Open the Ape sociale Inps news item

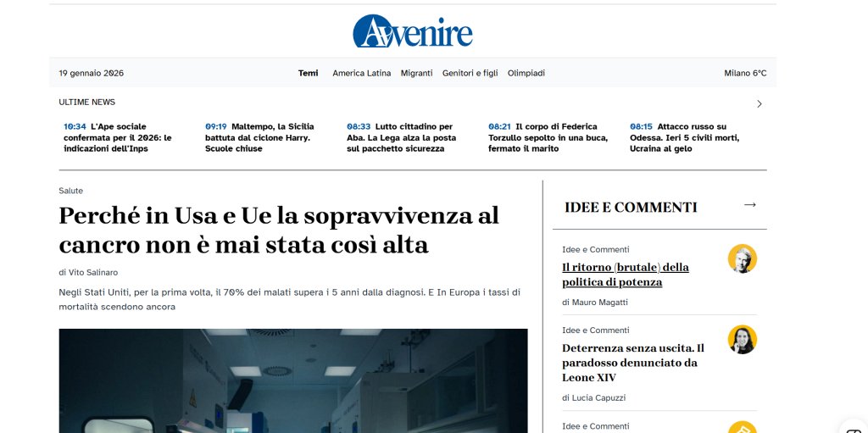(119, 137)
